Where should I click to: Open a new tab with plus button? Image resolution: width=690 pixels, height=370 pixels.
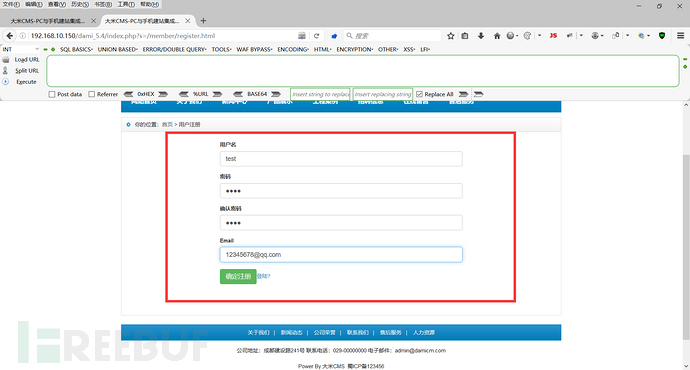[203, 21]
